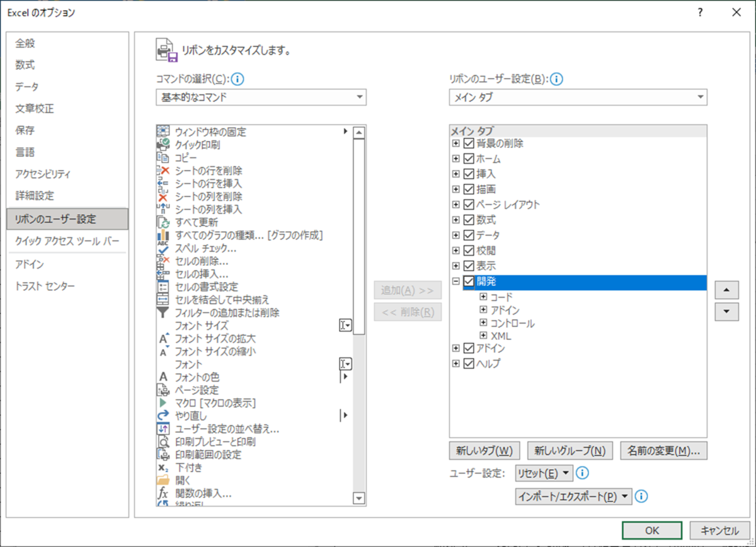This screenshot has height=547, width=756.
Task: Expand the データ tab node
Action: coord(456,235)
